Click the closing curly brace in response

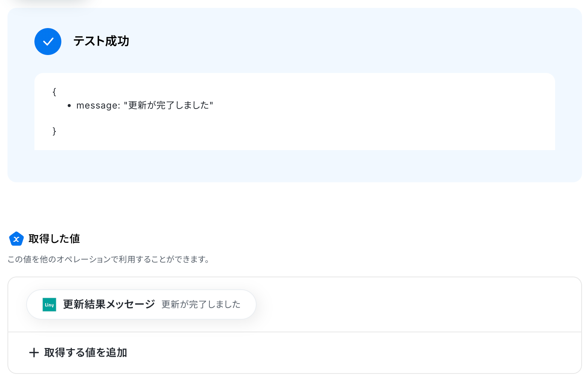pos(54,131)
